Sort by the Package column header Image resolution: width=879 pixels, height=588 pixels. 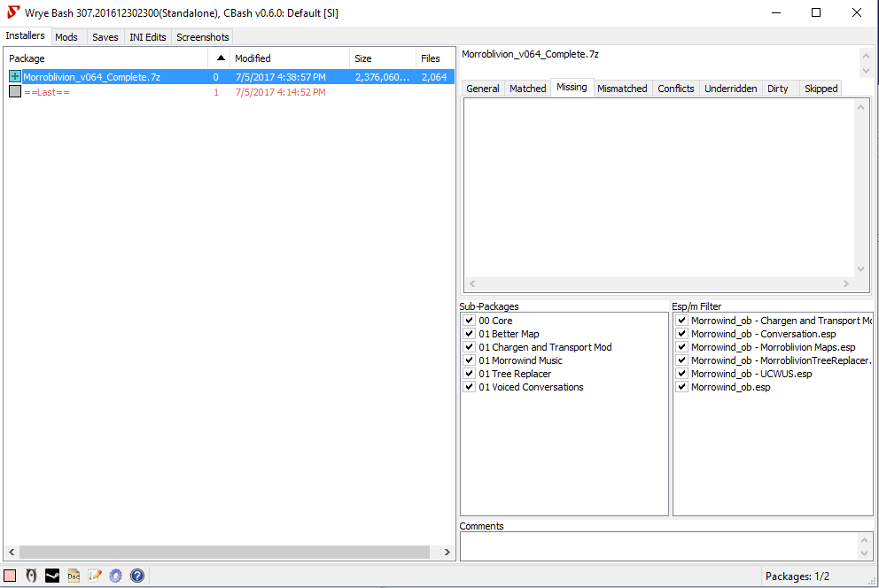[106, 58]
